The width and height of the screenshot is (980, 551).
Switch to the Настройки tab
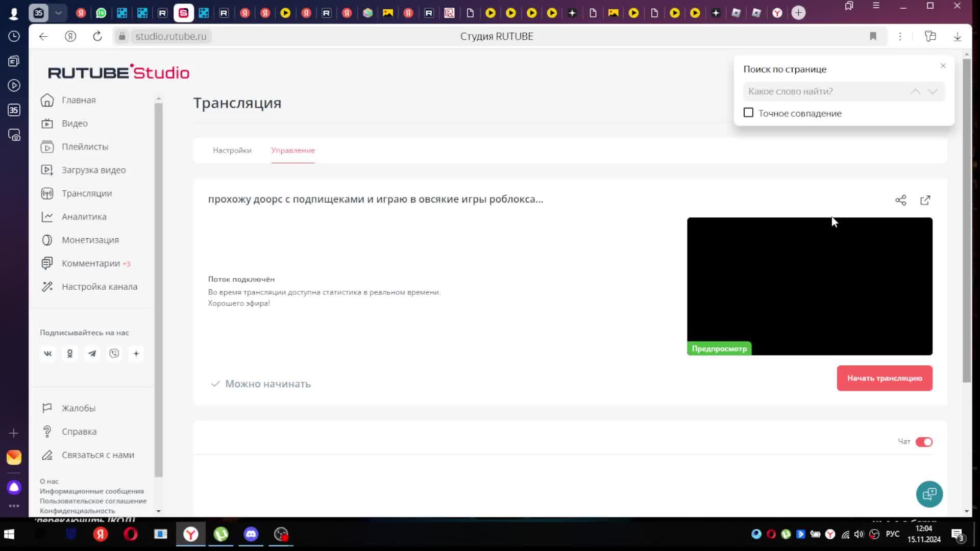point(232,151)
